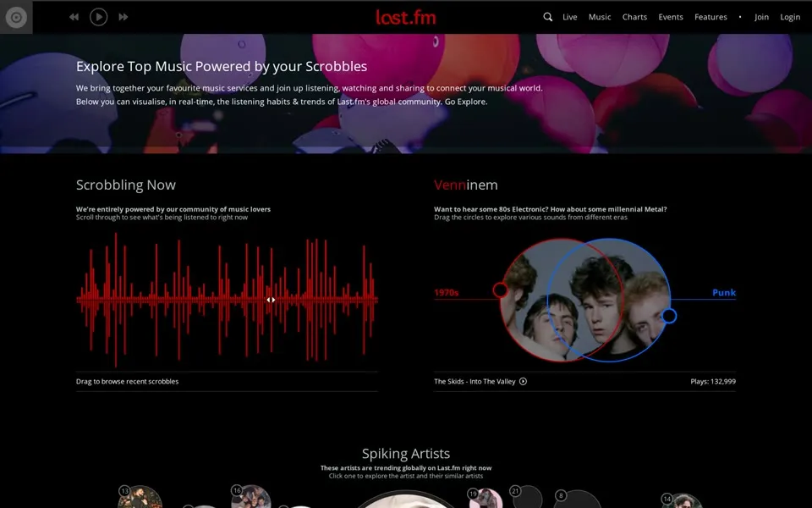Expand the more-options dot in the navigation bar

point(740,17)
